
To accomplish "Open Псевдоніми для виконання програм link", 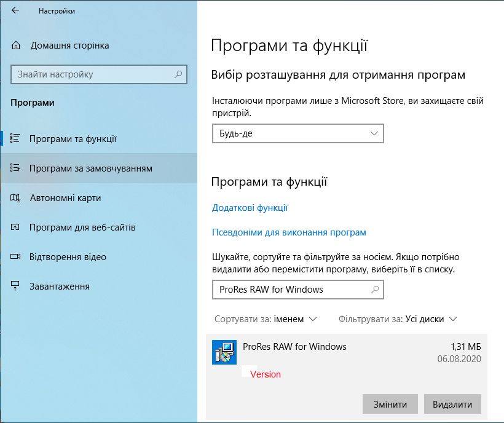I will pos(289,232).
